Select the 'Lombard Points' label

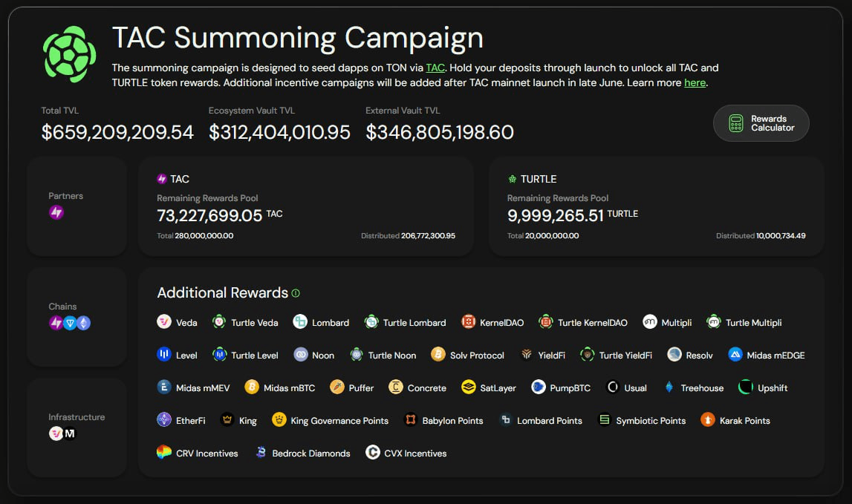(550, 420)
